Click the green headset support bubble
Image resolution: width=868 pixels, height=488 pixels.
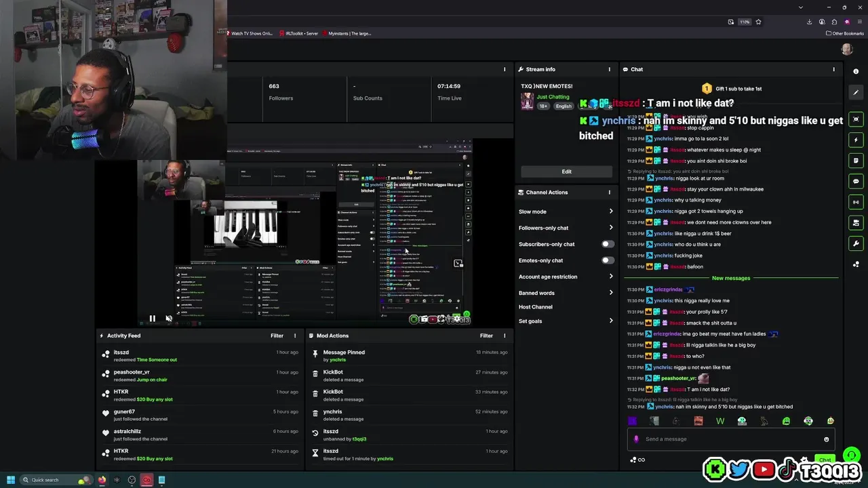(851, 455)
